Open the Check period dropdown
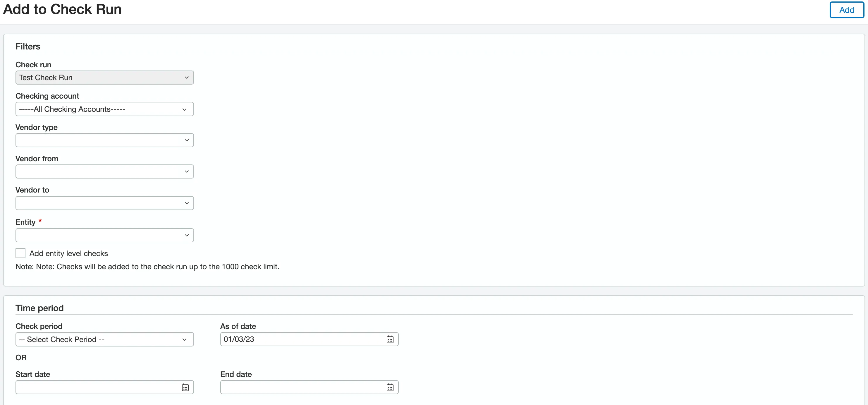 click(x=104, y=339)
